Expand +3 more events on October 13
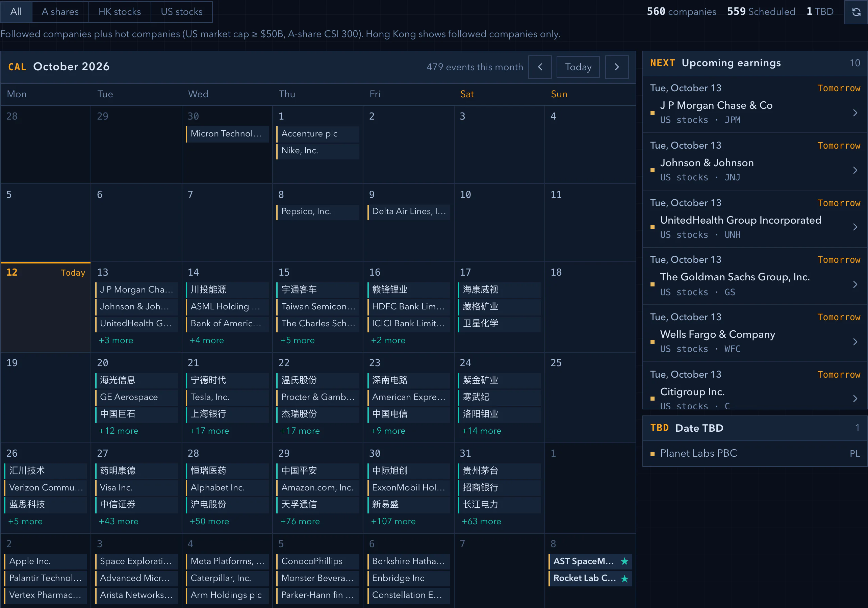Screen dimensions: 868x608 pyautogui.click(x=116, y=340)
